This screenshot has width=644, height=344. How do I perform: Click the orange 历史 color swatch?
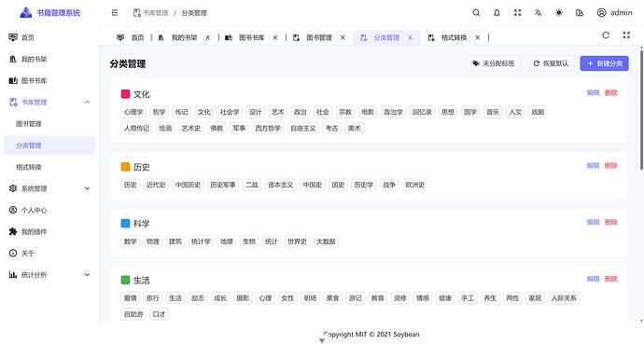click(125, 167)
